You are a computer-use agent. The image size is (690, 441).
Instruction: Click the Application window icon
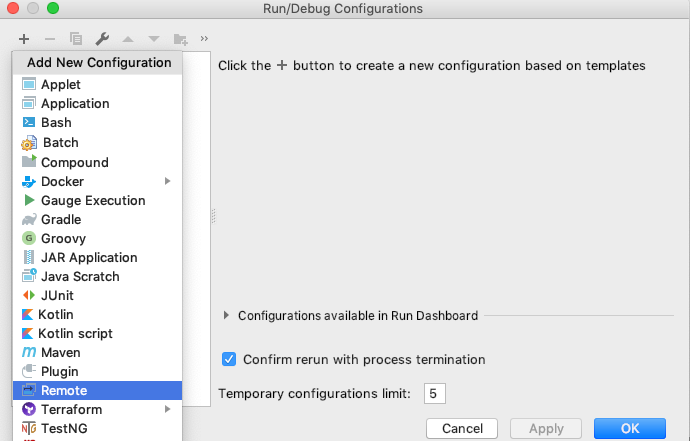(29, 103)
